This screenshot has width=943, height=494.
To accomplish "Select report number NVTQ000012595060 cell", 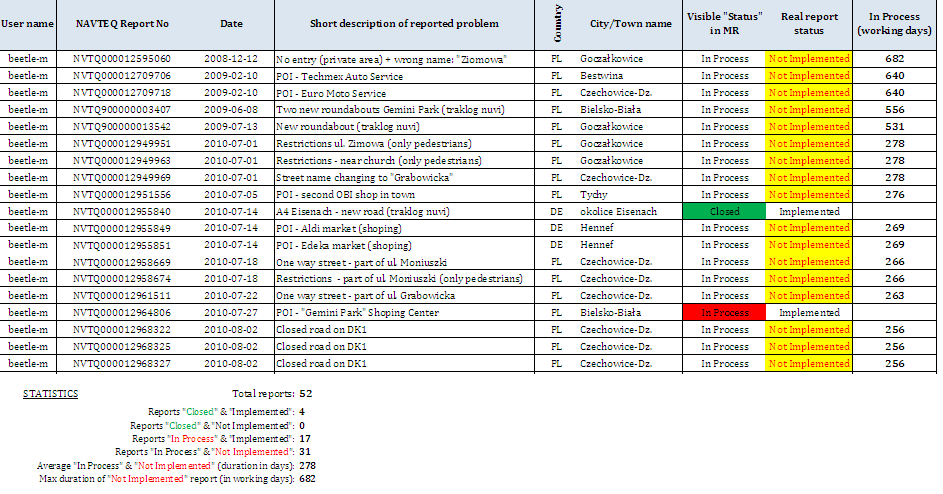I will (x=122, y=59).
